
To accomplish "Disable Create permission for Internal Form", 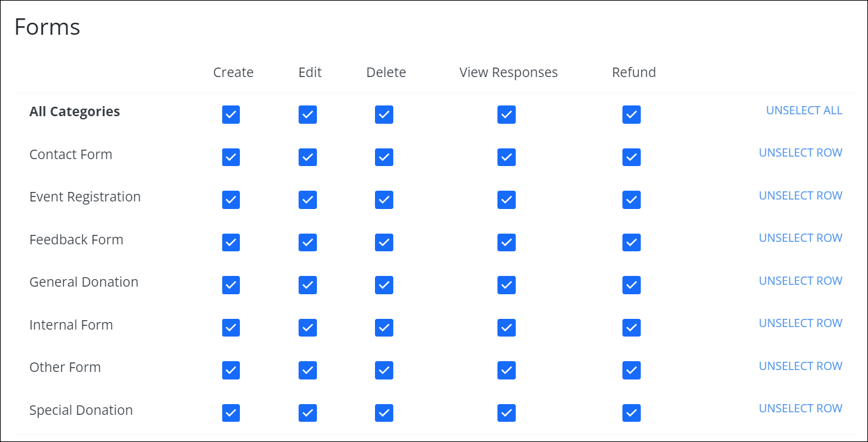I will click(x=231, y=328).
